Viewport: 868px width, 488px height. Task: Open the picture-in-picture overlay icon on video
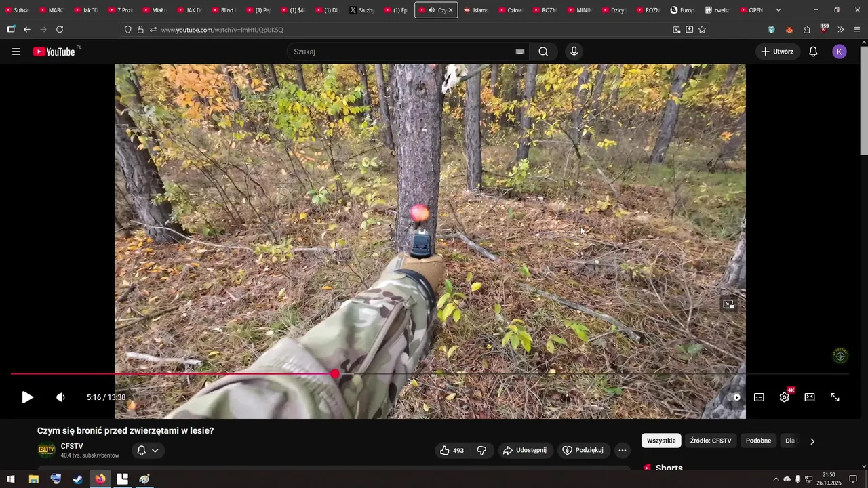[728, 304]
